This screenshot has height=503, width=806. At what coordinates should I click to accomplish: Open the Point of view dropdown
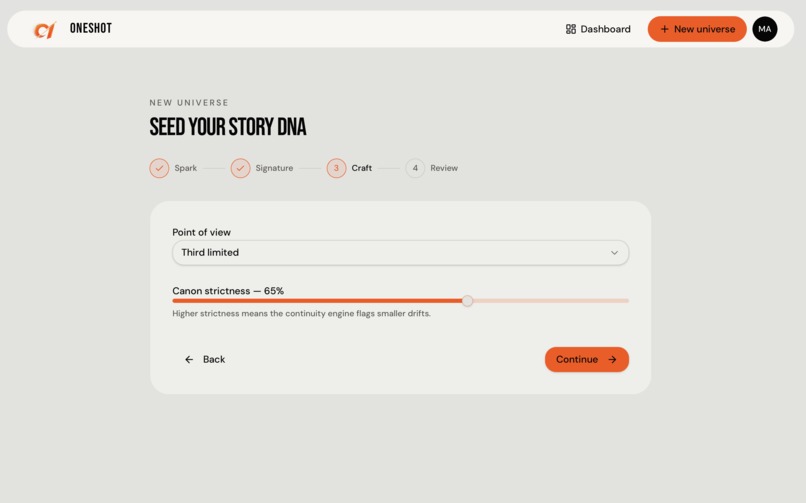(400, 253)
